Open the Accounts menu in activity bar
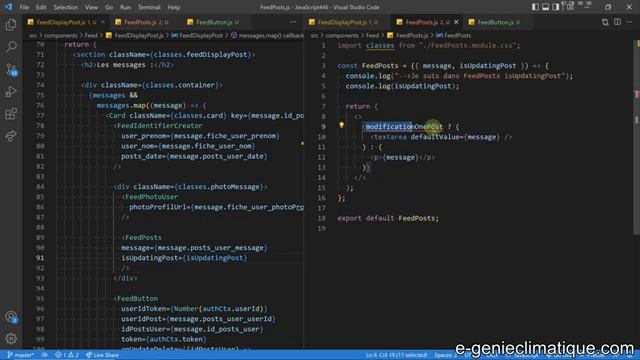The width and height of the screenshot is (640, 360). tap(11, 317)
